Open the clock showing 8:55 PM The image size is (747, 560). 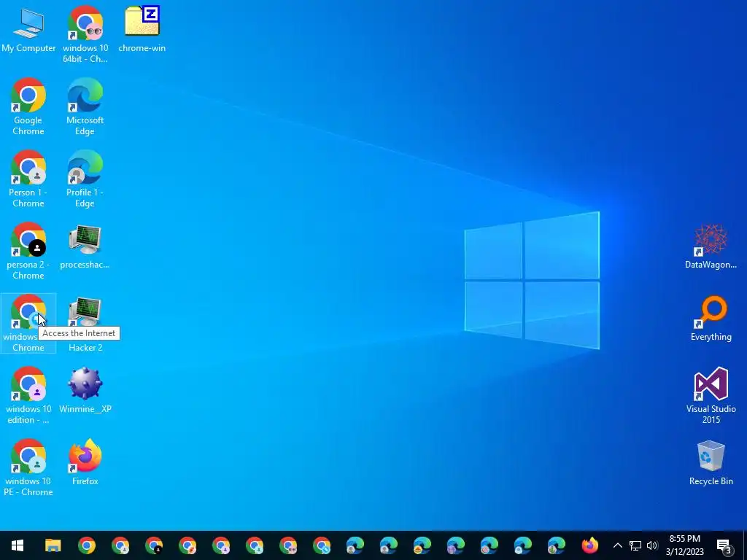click(x=684, y=545)
